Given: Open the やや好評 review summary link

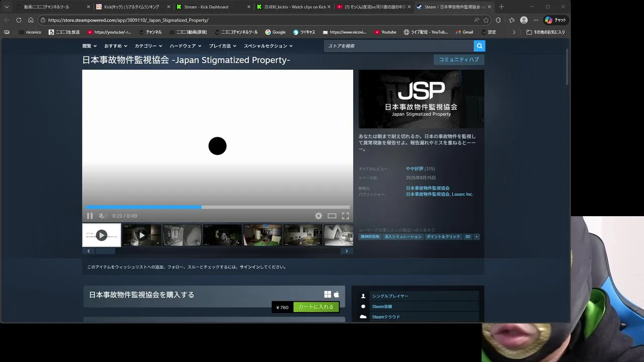Looking at the screenshot, I should pos(415,168).
